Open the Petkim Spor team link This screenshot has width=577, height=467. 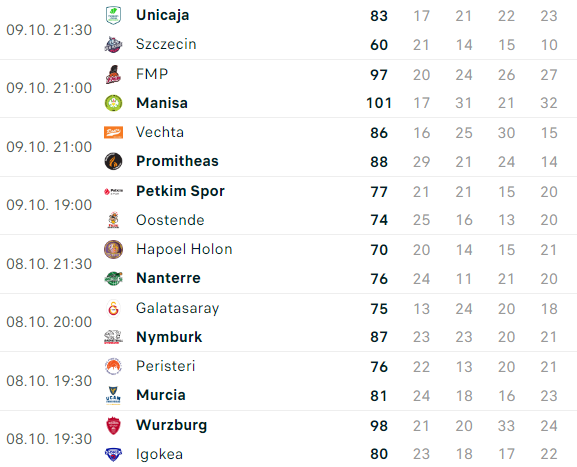[x=180, y=191]
